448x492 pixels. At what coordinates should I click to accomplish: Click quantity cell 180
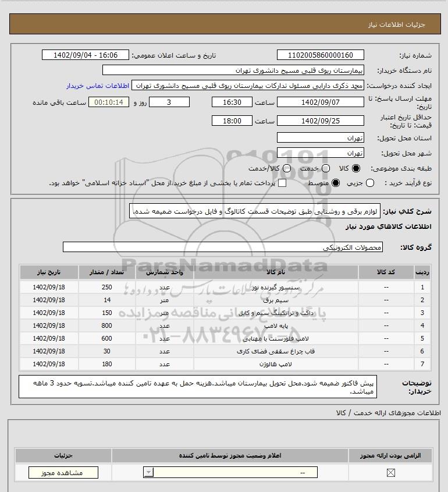click(x=106, y=364)
